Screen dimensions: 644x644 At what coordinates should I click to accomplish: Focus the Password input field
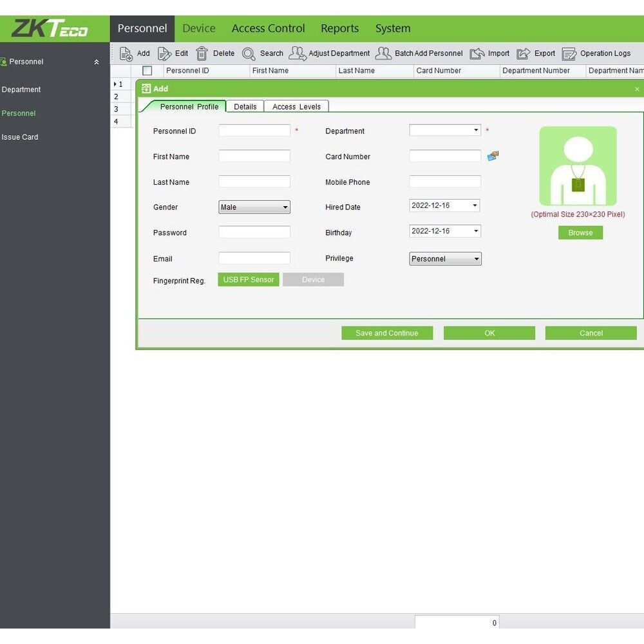pos(254,232)
